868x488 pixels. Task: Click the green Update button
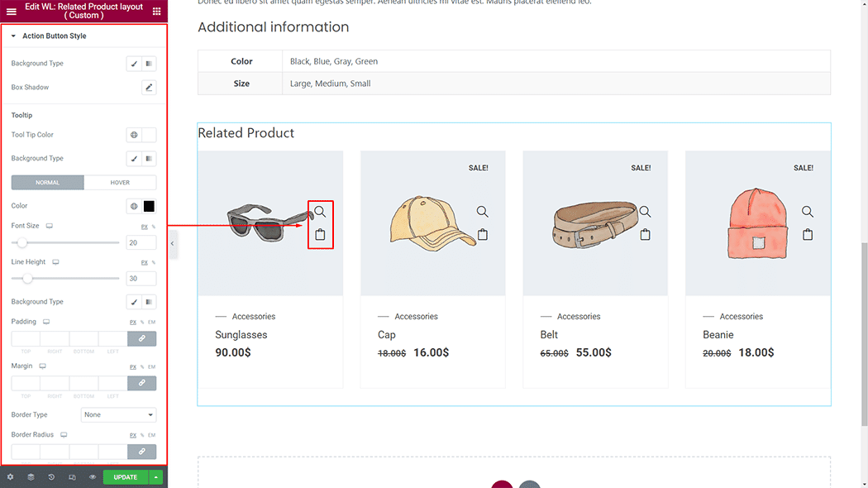(126, 477)
